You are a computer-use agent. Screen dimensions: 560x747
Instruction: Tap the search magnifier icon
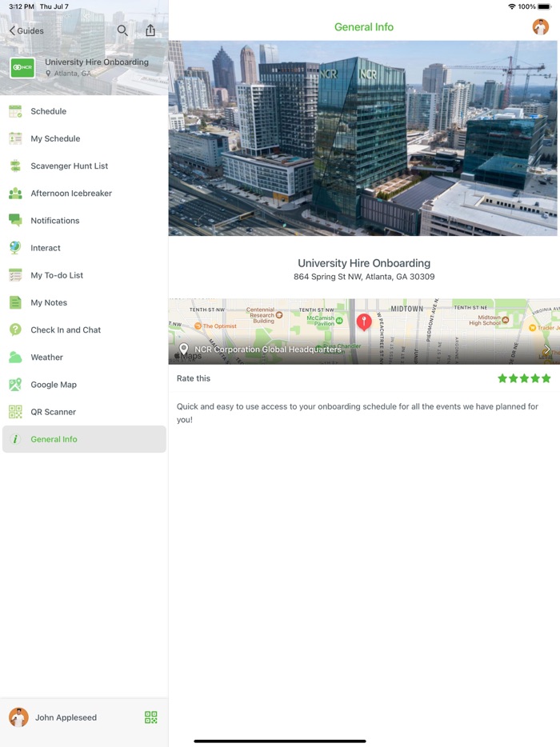(122, 30)
